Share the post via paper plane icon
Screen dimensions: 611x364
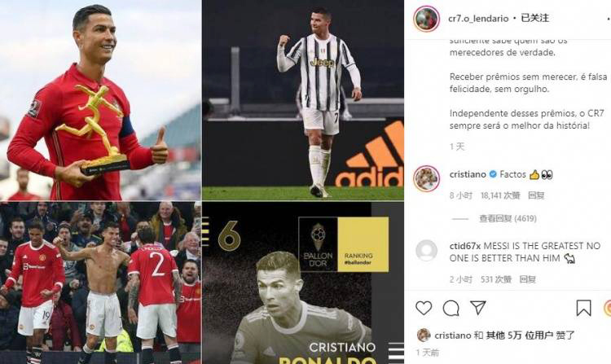[477, 308]
